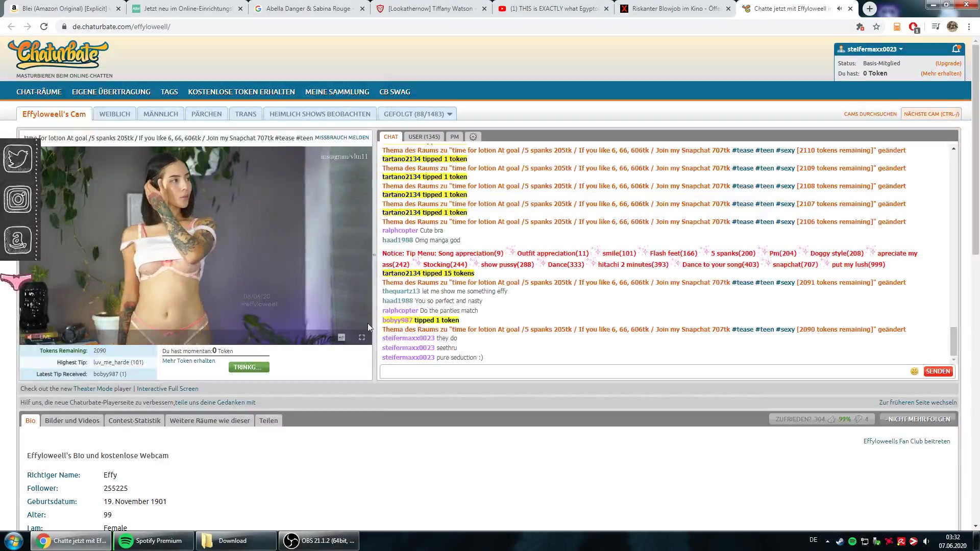
Task: Click the NICHT MEHR FOLGEN button
Action: tap(919, 419)
